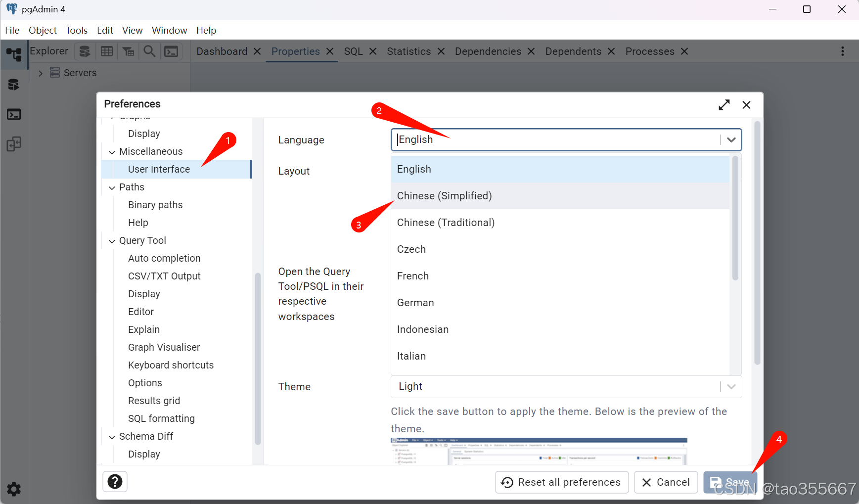Open the Theme dropdown showing Light
Image resolution: width=859 pixels, height=504 pixels.
pos(566,386)
